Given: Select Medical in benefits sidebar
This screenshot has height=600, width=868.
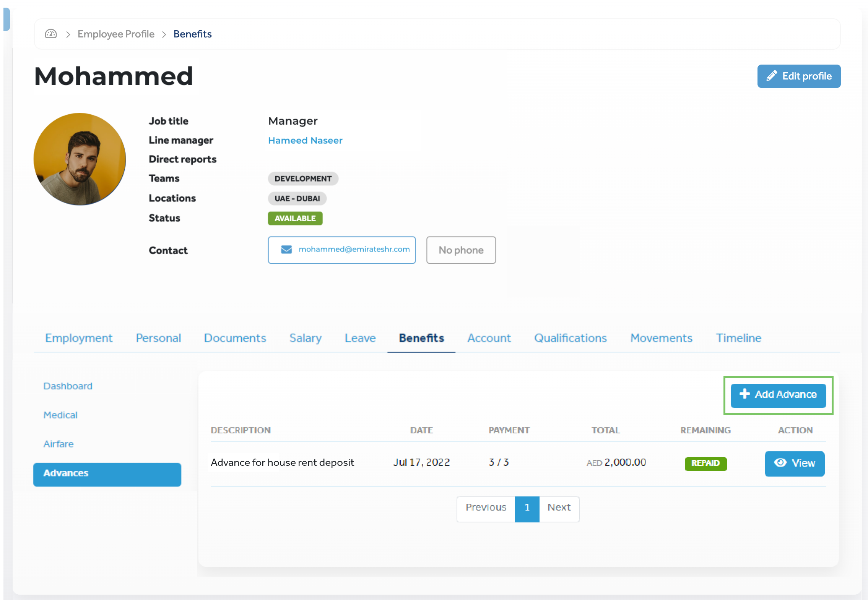Looking at the screenshot, I should click(60, 415).
